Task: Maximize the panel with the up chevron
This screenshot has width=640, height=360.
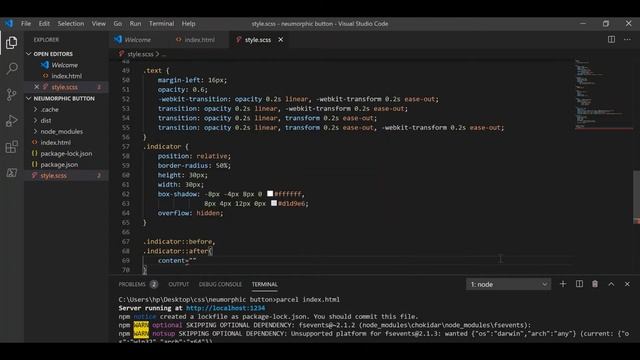Action: (x=611, y=284)
